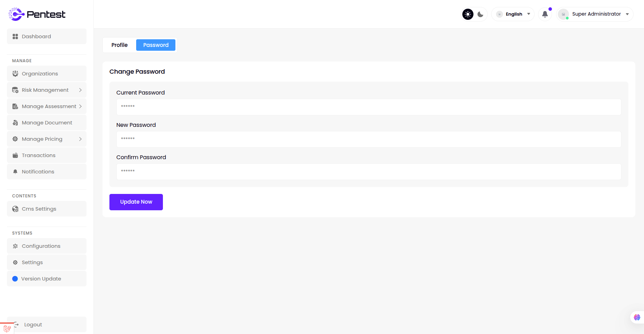Open the English language dropdown
This screenshot has height=334, width=644.
pyautogui.click(x=513, y=14)
